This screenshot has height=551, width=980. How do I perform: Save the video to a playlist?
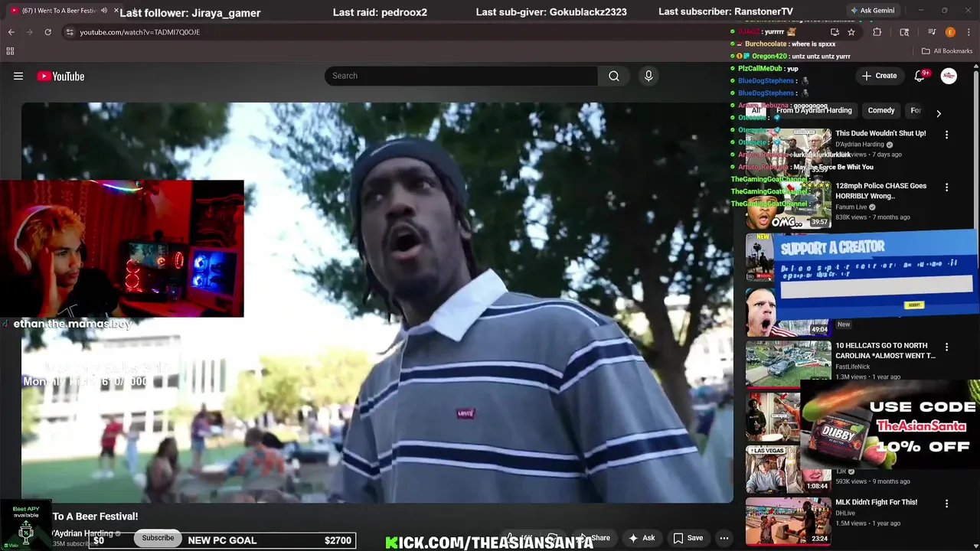(x=688, y=538)
